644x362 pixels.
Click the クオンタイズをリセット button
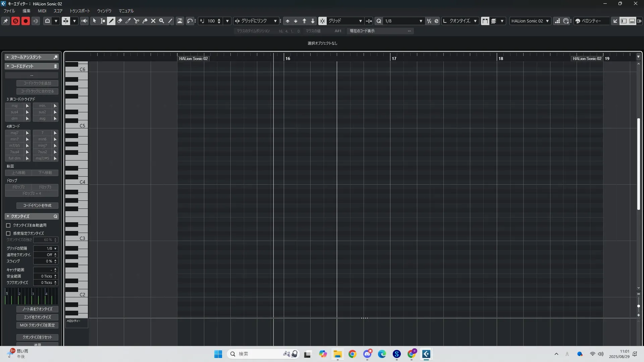click(37, 337)
